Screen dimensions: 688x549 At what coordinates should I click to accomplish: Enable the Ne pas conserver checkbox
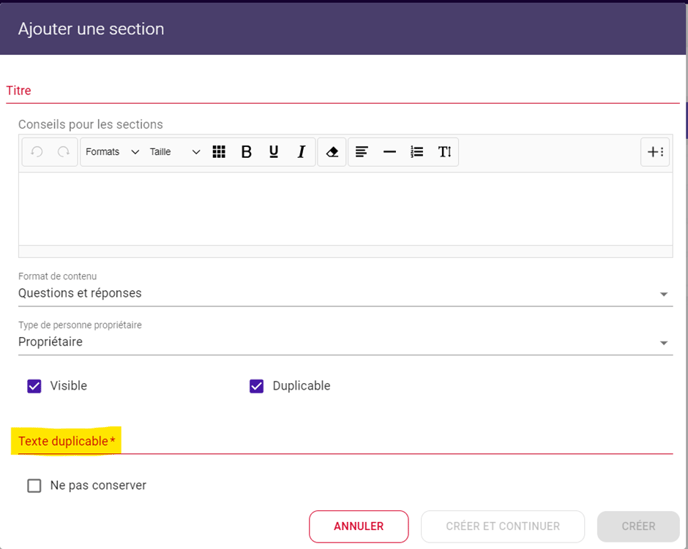click(x=34, y=486)
